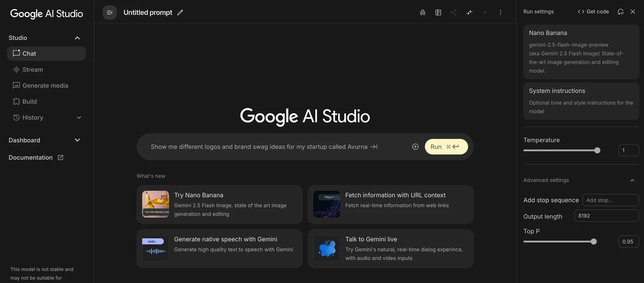This screenshot has width=644, height=283.
Task: Open Fetch information with URL context card
Action: point(391,204)
